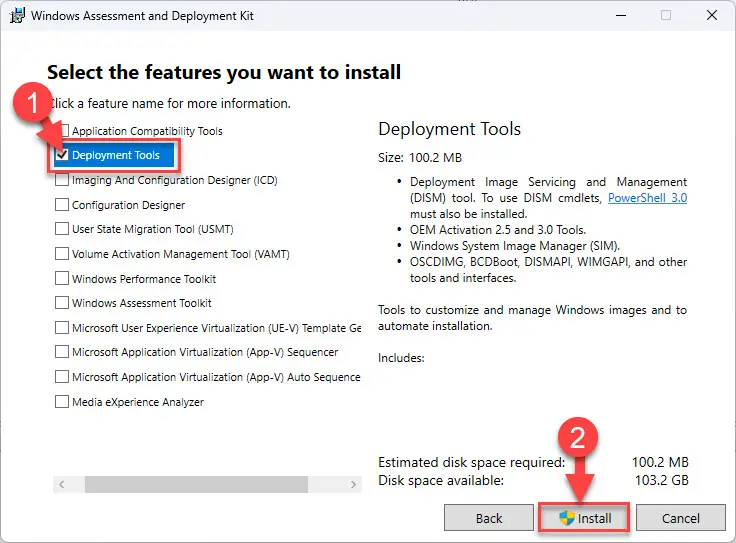Check the Configuration Designer box
Viewport: 736px width, 543px height.
click(x=62, y=205)
